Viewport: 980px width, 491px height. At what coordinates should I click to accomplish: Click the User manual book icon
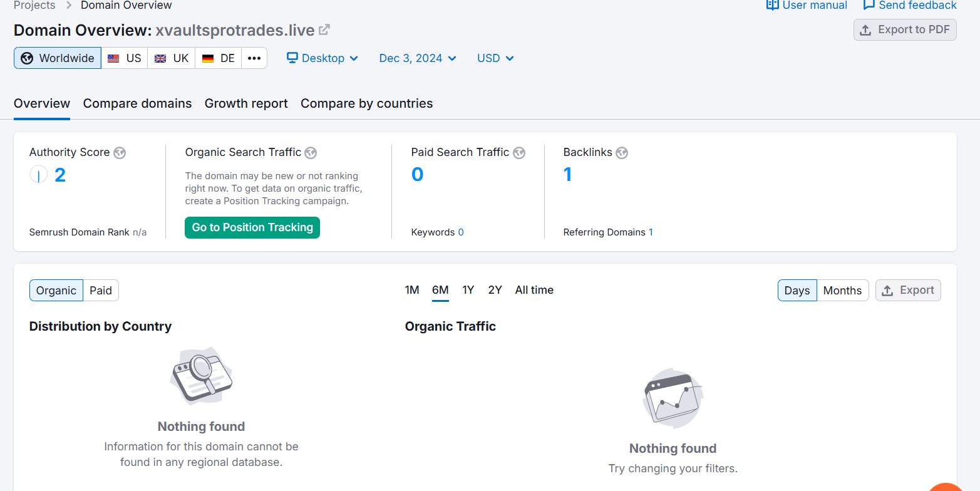pyautogui.click(x=772, y=5)
